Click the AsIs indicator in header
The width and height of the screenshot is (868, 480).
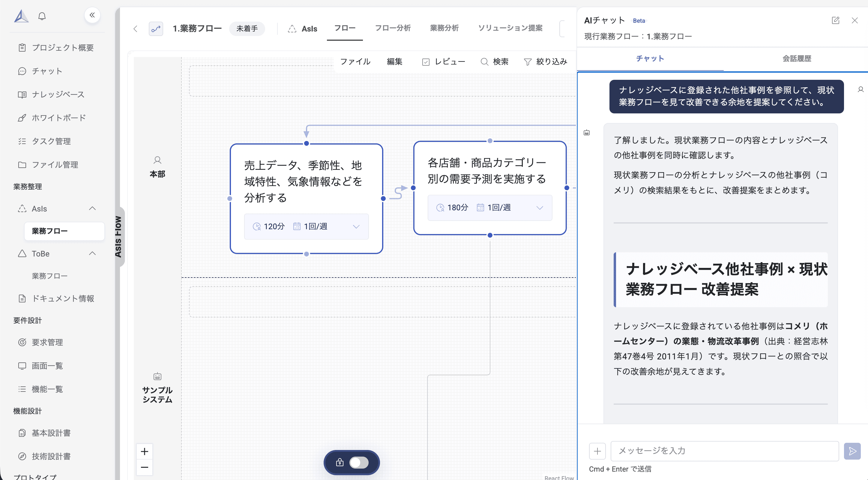[302, 29]
